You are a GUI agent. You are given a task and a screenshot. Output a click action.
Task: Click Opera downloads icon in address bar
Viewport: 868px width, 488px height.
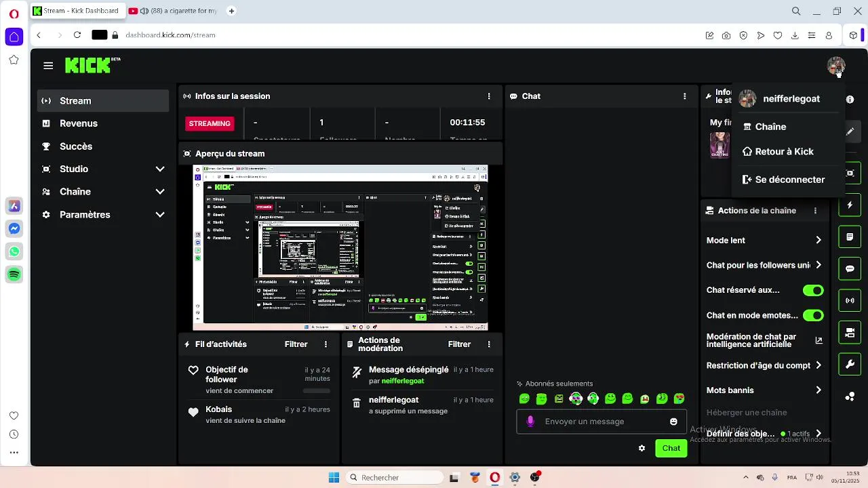(x=795, y=35)
